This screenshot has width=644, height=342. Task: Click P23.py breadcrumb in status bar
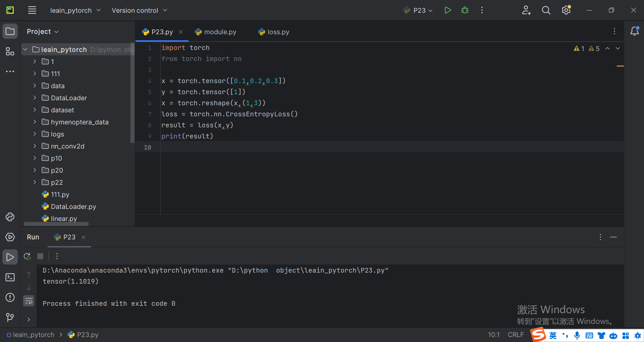point(83,335)
